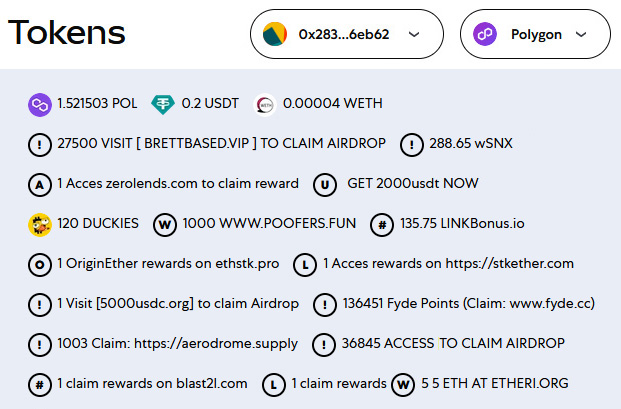Click the hash icon beside blast2l.com token
The height and width of the screenshot is (409, 621).
pyautogui.click(x=40, y=385)
